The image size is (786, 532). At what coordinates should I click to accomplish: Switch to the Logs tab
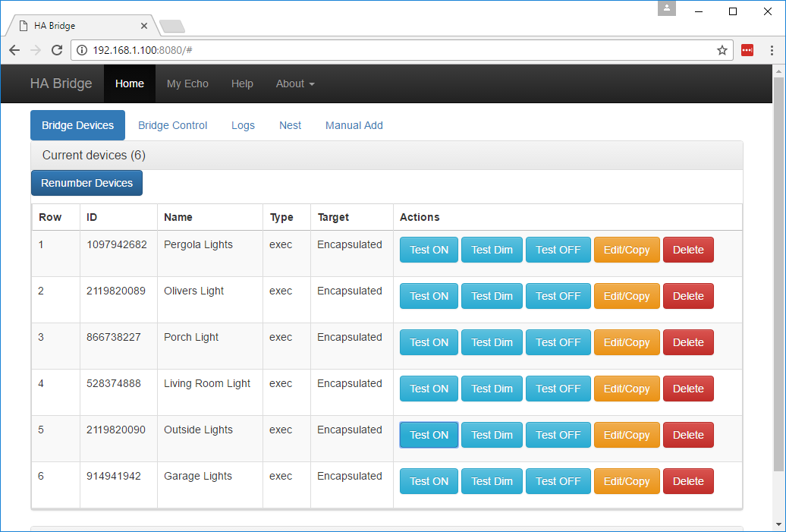pyautogui.click(x=243, y=125)
